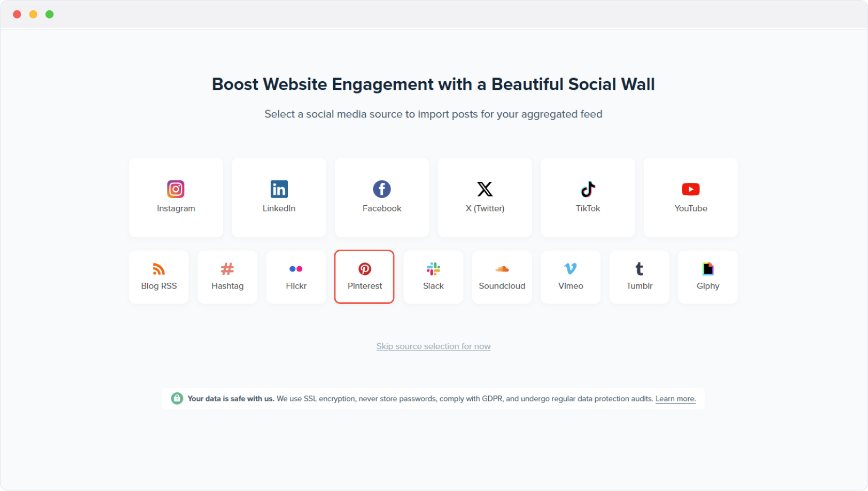This screenshot has width=868, height=491.
Task: Choose the TikTok source icon
Action: pos(588,189)
